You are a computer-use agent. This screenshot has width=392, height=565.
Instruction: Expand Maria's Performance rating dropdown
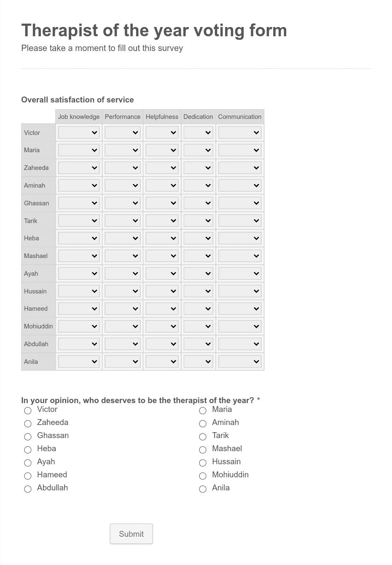[122, 150]
